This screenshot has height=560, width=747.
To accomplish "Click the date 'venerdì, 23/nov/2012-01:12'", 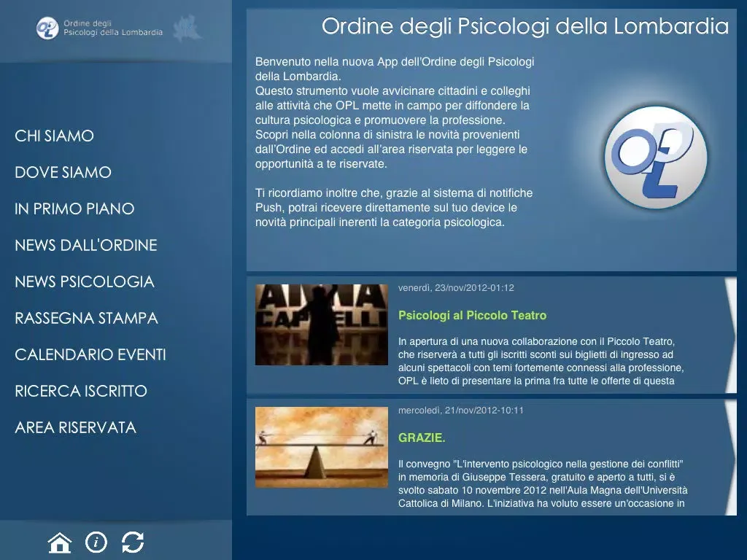I will pyautogui.click(x=456, y=287).
